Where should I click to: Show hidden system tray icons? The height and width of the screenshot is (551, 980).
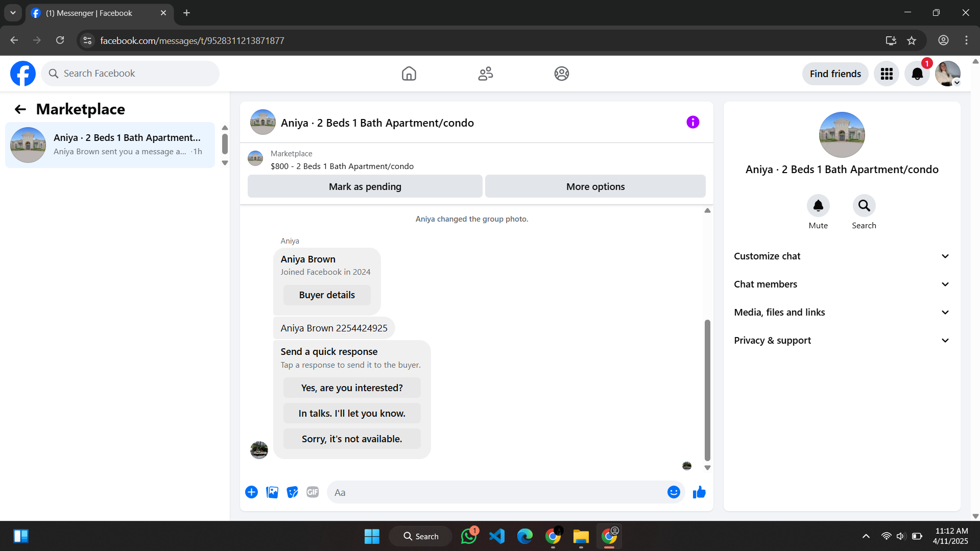(x=866, y=536)
